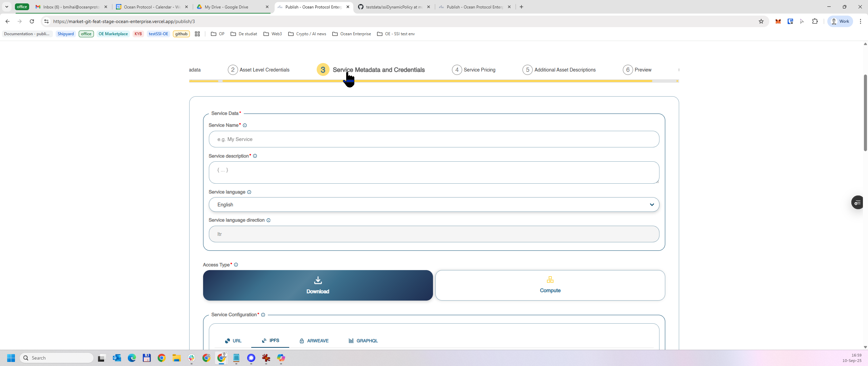The width and height of the screenshot is (868, 366).
Task: Open the Ocean Enterprise bookmarks folder
Action: pos(352,34)
